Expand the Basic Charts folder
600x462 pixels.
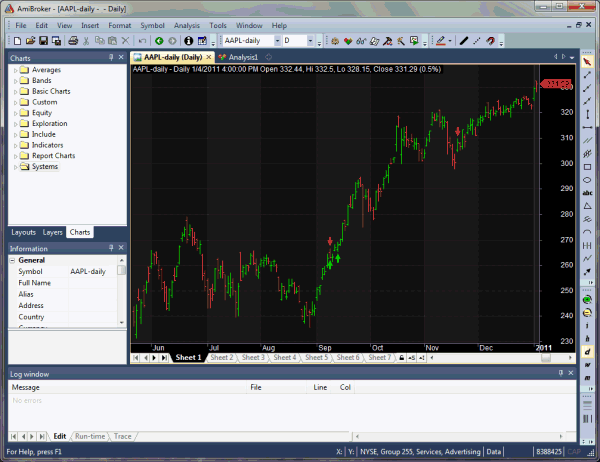16,91
